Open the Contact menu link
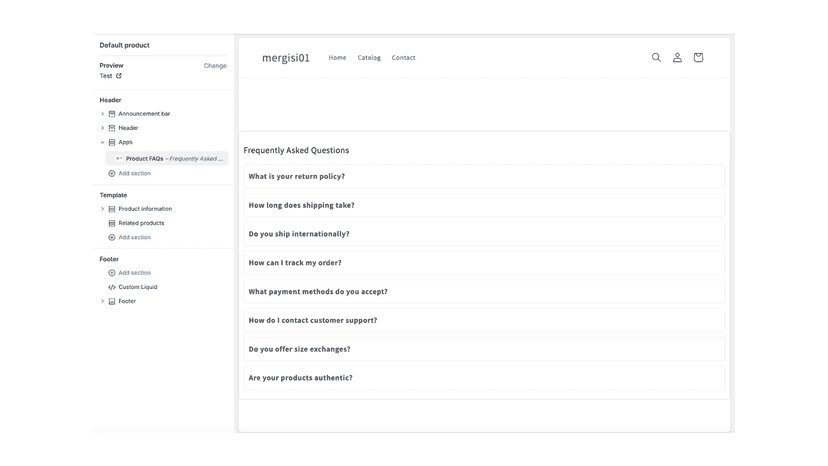This screenshot has width=828, height=466. [x=403, y=58]
